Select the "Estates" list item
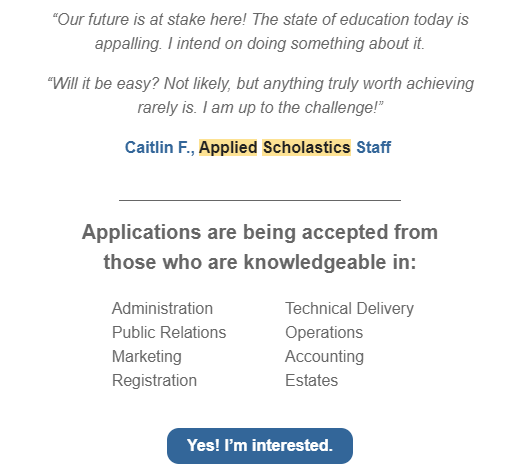The height and width of the screenshot is (475, 519). [x=311, y=380]
